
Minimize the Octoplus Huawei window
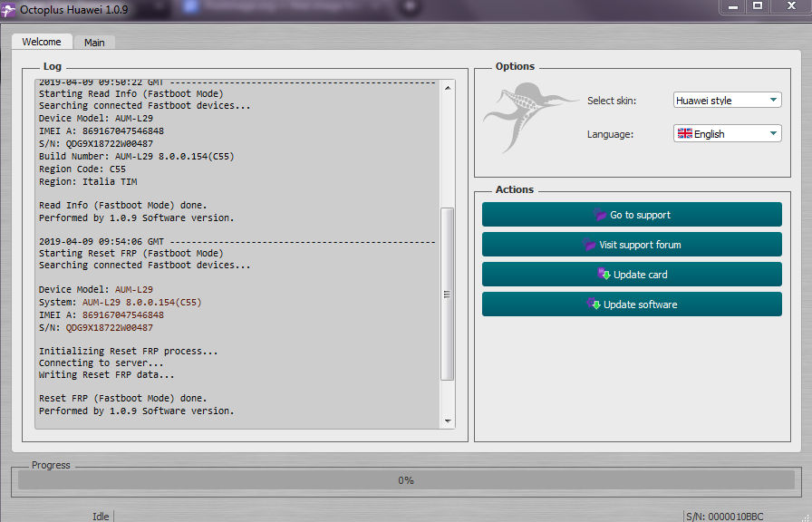(x=733, y=6)
